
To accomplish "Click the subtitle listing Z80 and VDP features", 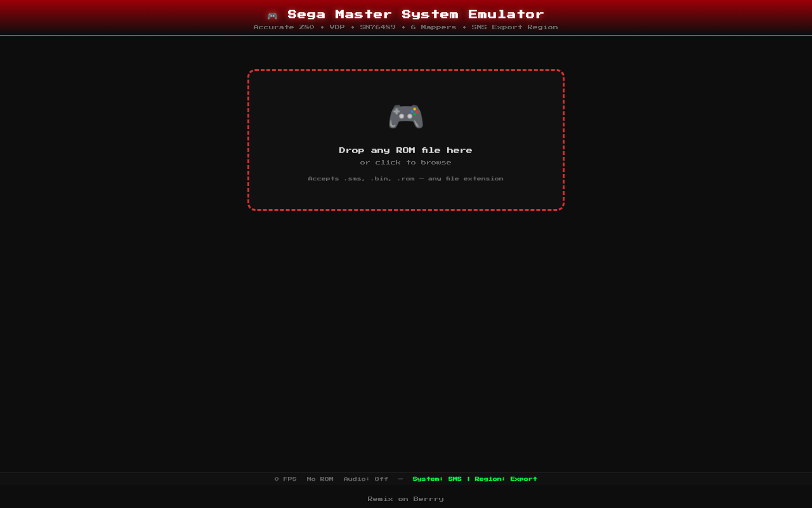I will pos(406,27).
